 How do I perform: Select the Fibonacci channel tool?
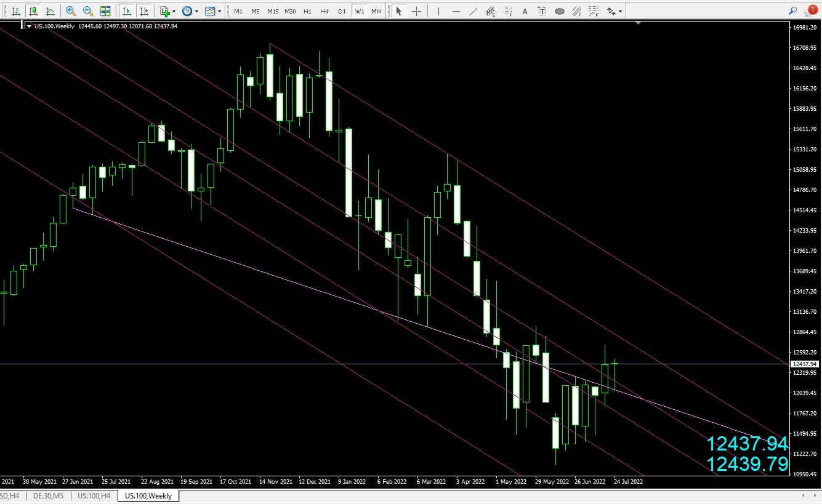576,11
